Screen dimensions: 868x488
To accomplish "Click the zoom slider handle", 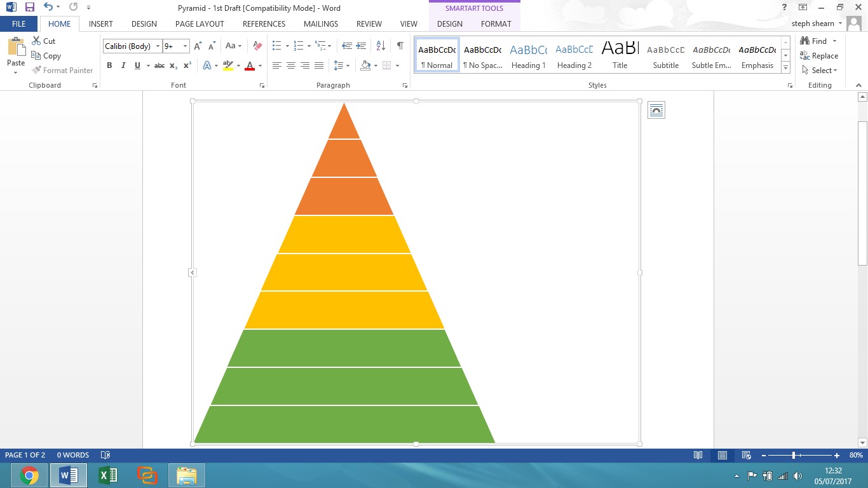I will point(794,455).
